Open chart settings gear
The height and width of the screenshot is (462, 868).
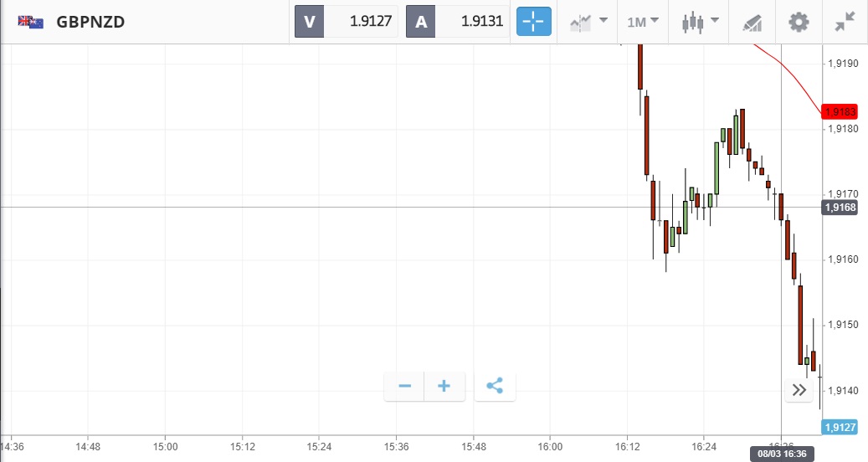click(799, 22)
